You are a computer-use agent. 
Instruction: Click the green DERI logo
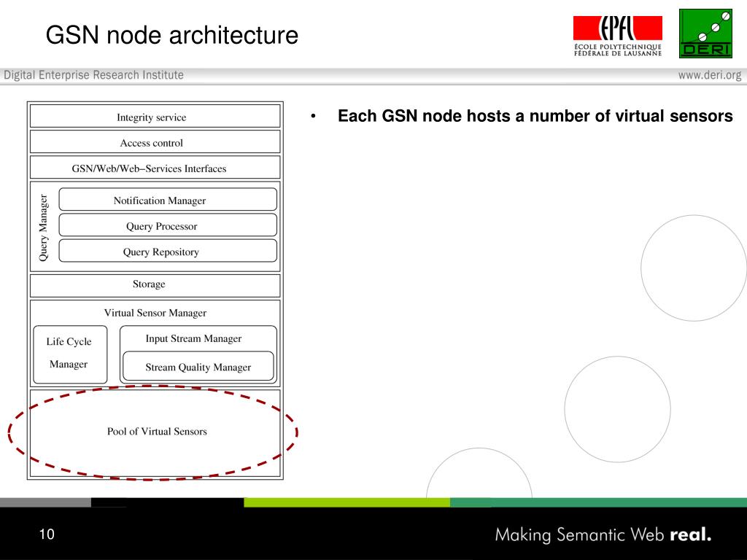[705, 34]
